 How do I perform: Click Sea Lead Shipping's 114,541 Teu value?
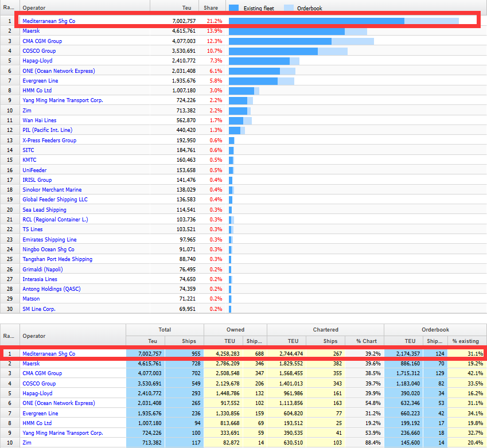tap(184, 210)
